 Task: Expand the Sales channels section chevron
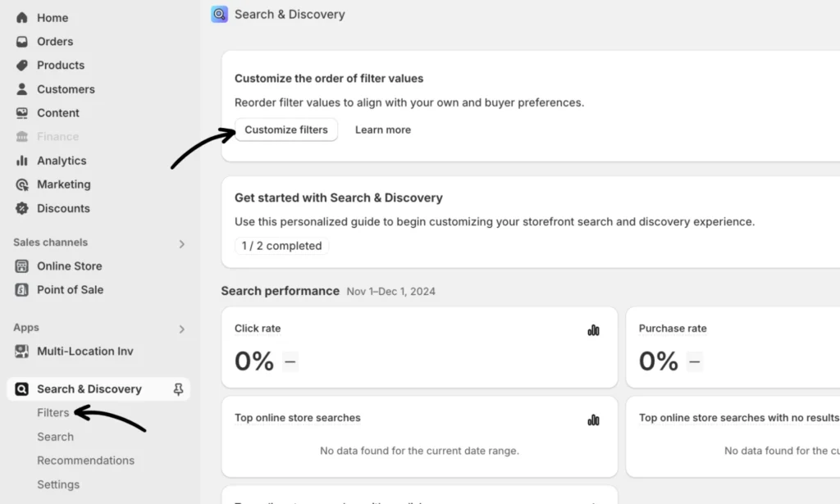[x=182, y=243]
